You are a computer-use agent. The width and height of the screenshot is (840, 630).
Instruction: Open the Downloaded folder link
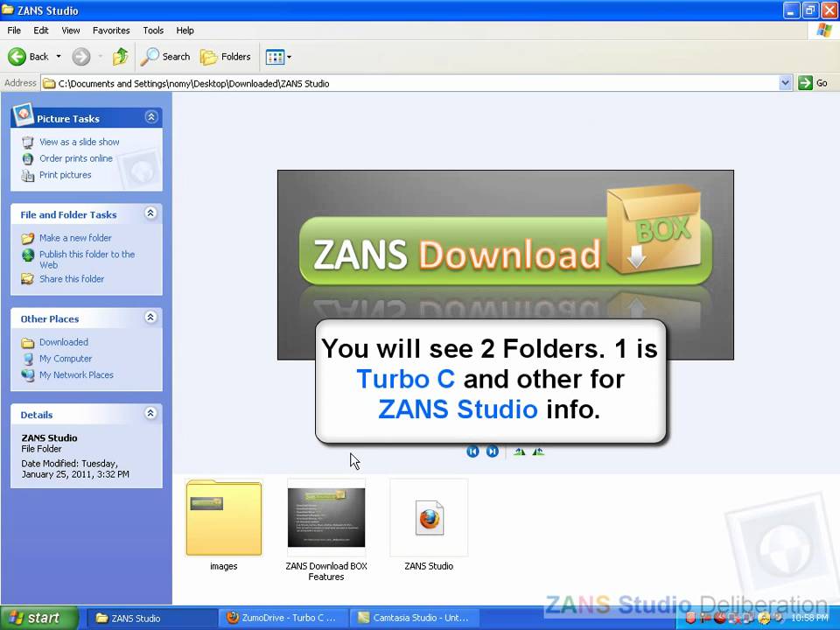pos(64,342)
